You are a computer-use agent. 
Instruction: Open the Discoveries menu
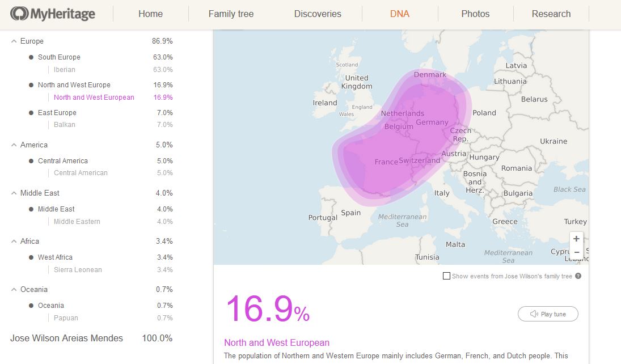pyautogui.click(x=318, y=14)
